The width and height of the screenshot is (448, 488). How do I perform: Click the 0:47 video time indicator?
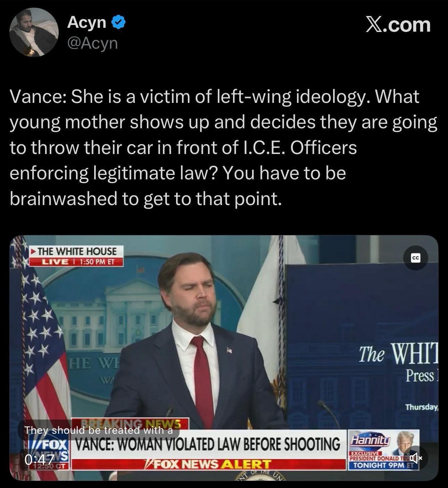[x=39, y=459]
